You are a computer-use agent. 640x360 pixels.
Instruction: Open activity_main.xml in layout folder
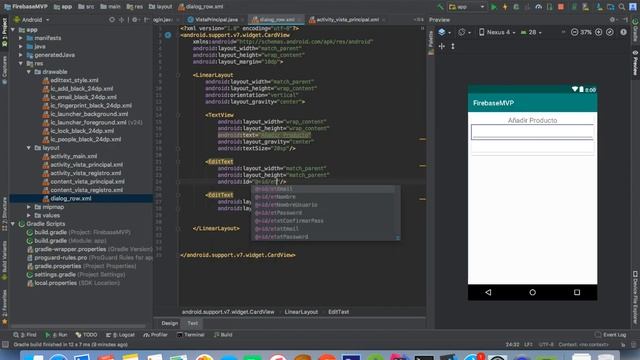pos(73,156)
